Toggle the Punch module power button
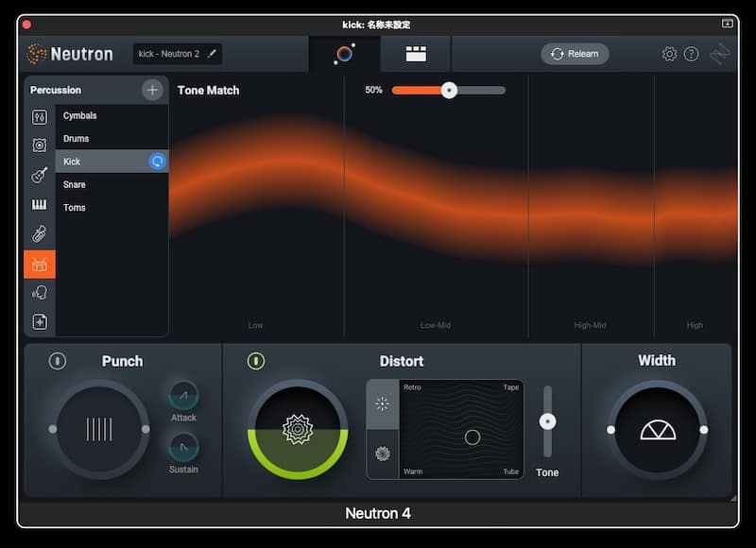This screenshot has width=756, height=548. click(58, 361)
